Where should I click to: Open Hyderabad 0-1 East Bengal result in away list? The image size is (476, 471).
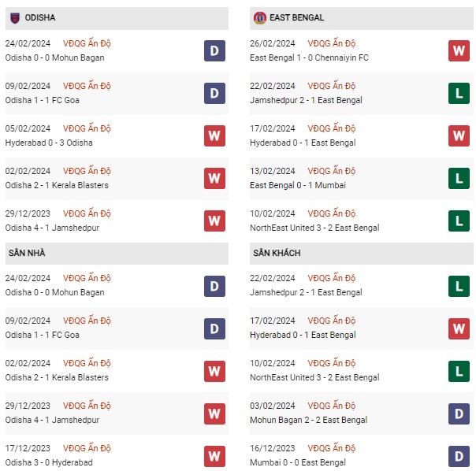303,335
